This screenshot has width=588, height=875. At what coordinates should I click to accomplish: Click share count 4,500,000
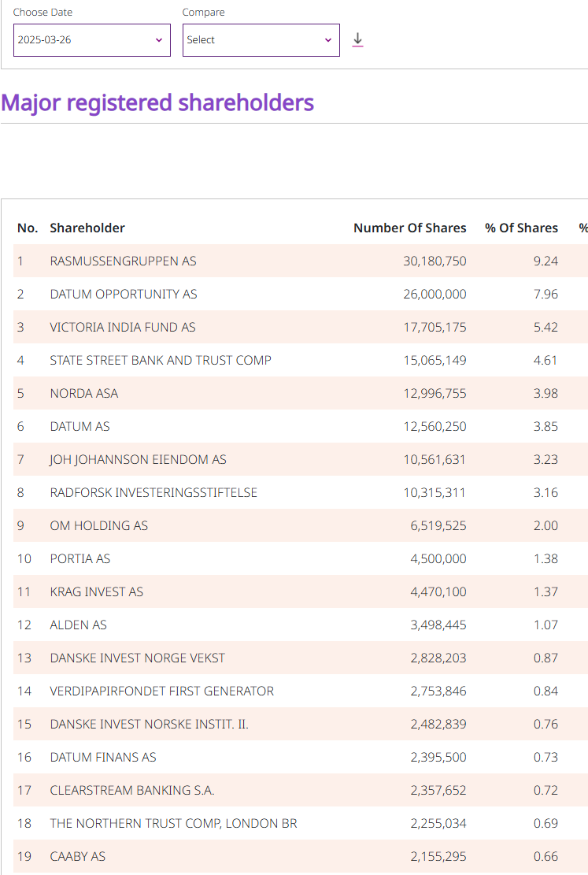coord(438,558)
